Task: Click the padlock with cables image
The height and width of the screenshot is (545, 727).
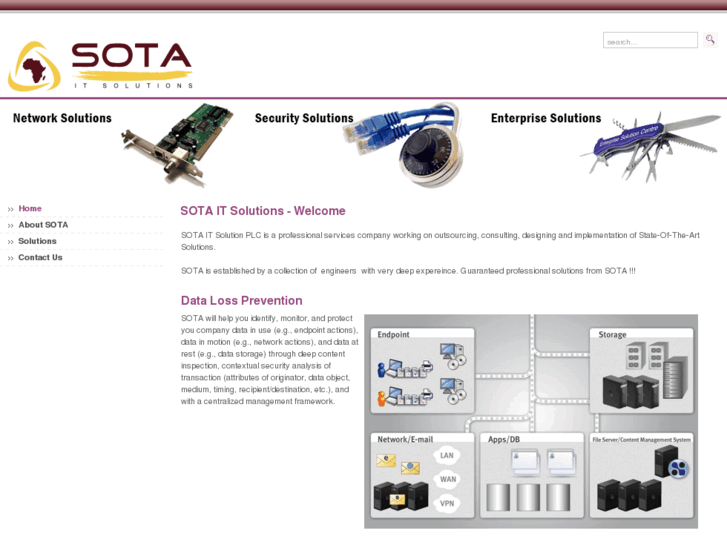Action: click(404, 145)
